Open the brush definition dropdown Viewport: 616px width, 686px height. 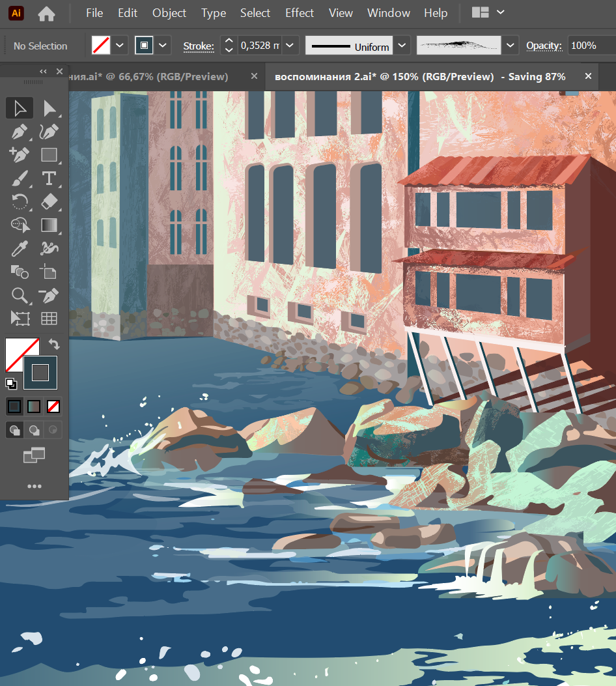[511, 46]
